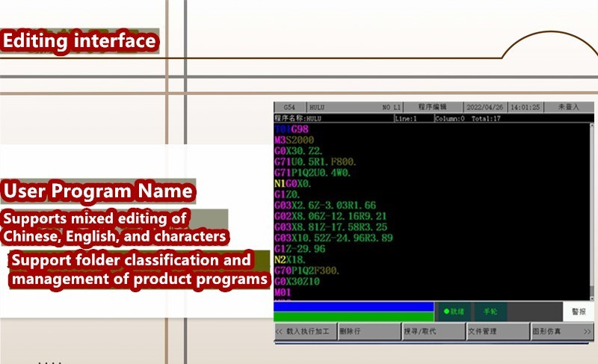Click the editor's vertical scrollbar
This screenshot has height=364, width=598.
(x=592, y=212)
